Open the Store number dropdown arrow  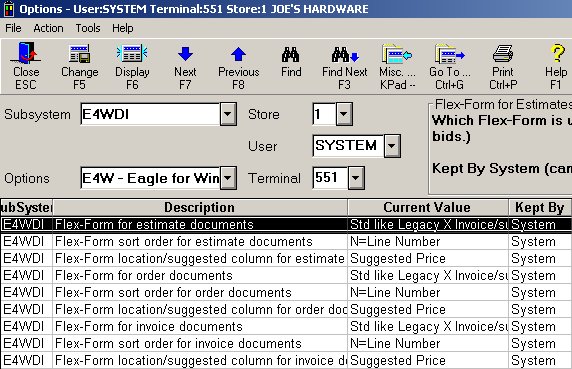(344, 114)
